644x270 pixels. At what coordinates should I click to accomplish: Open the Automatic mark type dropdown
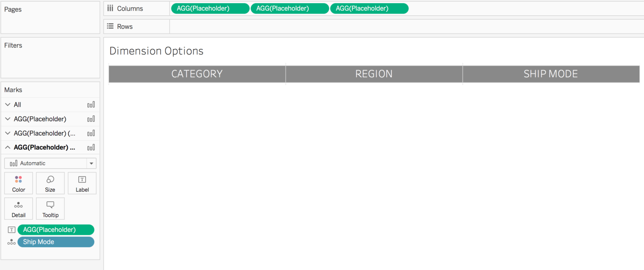click(x=91, y=164)
